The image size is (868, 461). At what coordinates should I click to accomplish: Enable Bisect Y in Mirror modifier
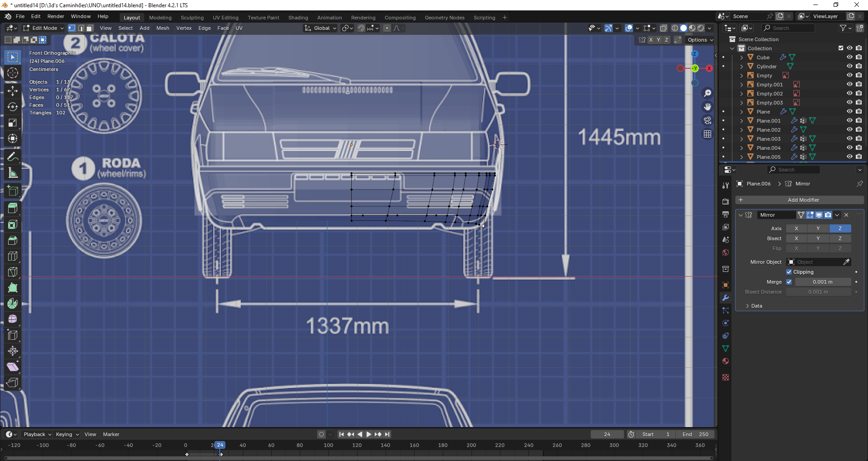818,238
